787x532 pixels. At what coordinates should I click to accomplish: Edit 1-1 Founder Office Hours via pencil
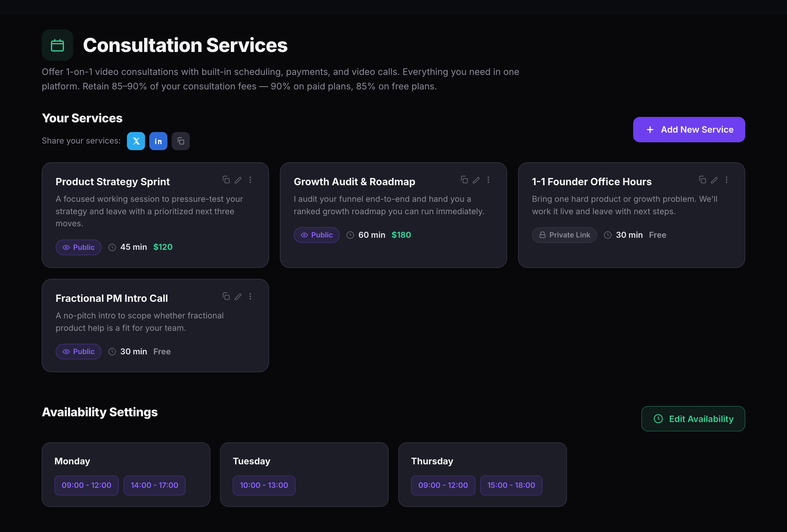pyautogui.click(x=714, y=180)
